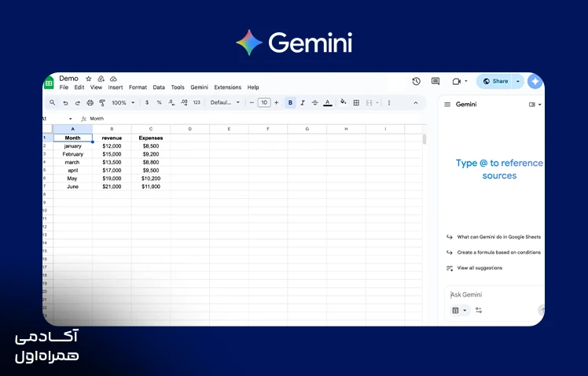The width and height of the screenshot is (588, 376).
Task: Select the cell containing $21,000
Action: click(x=112, y=186)
